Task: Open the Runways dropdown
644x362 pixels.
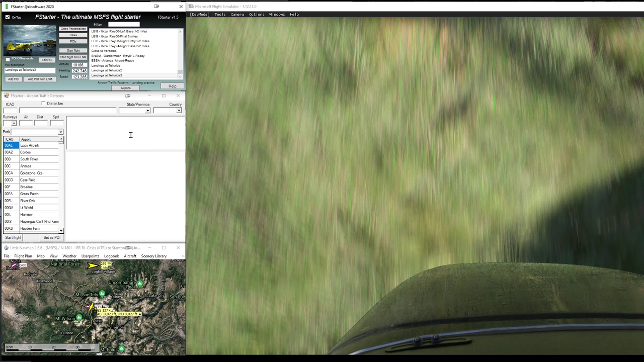Action: tap(14, 123)
